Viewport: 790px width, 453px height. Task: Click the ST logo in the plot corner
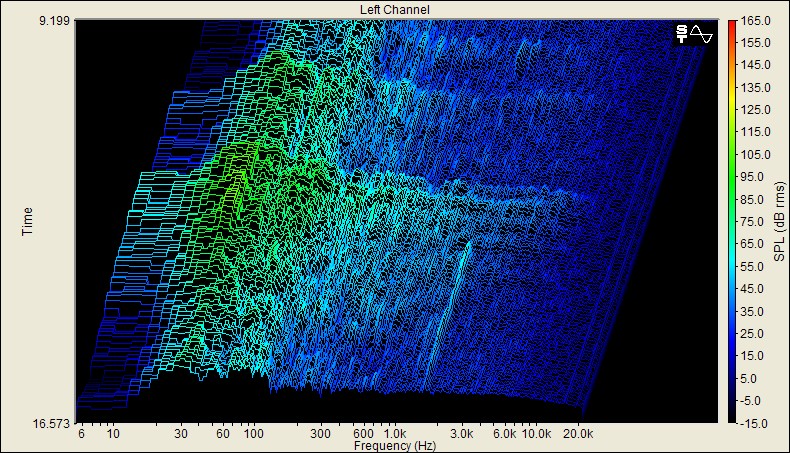[x=682, y=33]
